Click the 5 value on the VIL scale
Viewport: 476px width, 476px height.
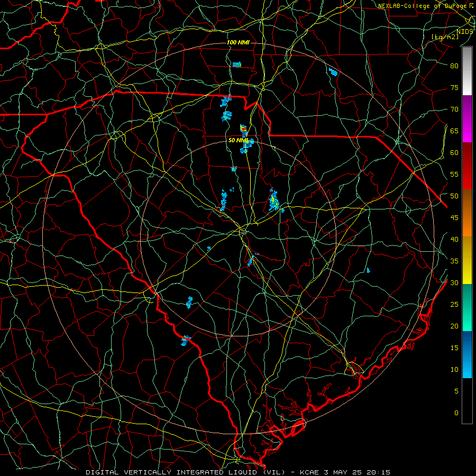point(456,391)
